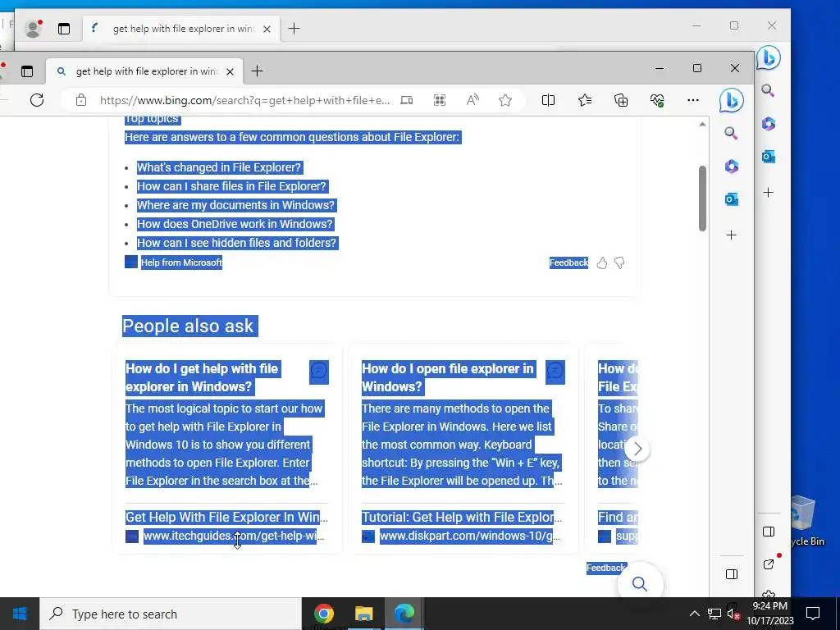Viewport: 840px width, 630px height.
Task: Click Feedback below People also ask cards
Action: (x=606, y=568)
